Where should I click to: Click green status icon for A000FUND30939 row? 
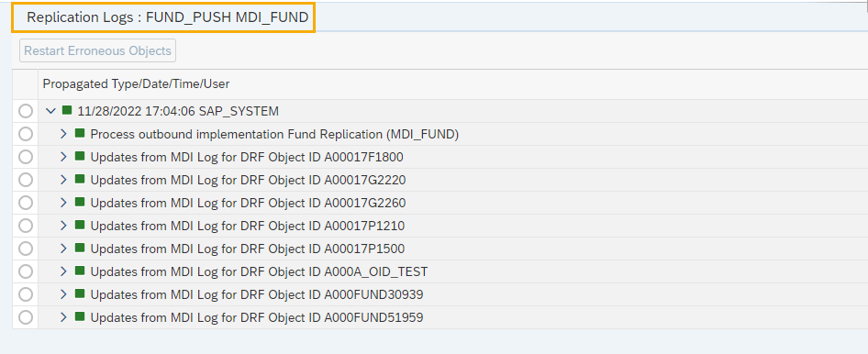80,293
